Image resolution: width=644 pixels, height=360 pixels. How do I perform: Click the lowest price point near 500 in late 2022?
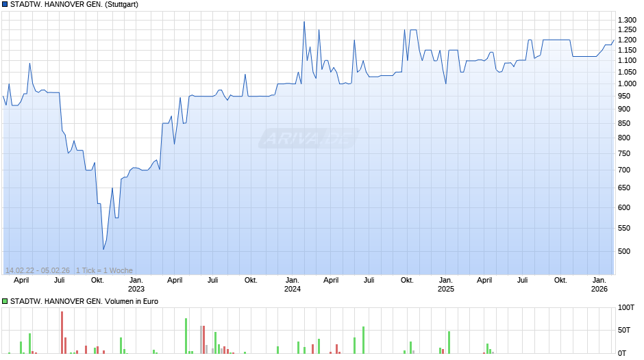coord(103,249)
